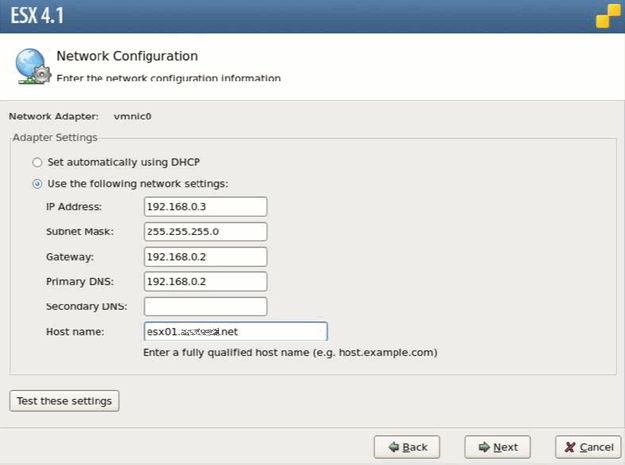The width and height of the screenshot is (625, 465).
Task: Click the Enter the network configuration information subtitle
Action: 168,78
